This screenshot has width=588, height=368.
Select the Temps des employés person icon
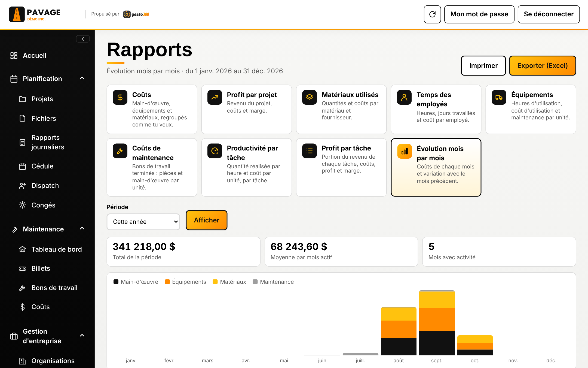pyautogui.click(x=404, y=97)
